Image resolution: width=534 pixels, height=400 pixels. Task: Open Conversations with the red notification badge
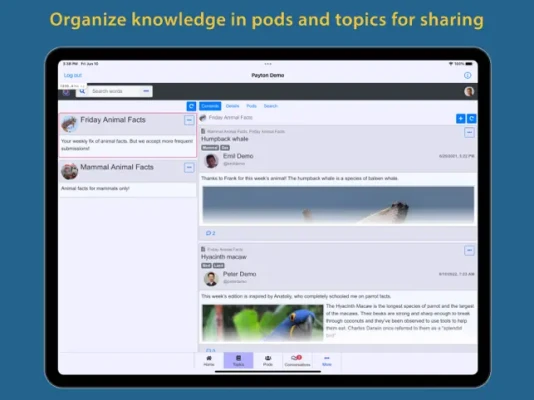point(297,360)
